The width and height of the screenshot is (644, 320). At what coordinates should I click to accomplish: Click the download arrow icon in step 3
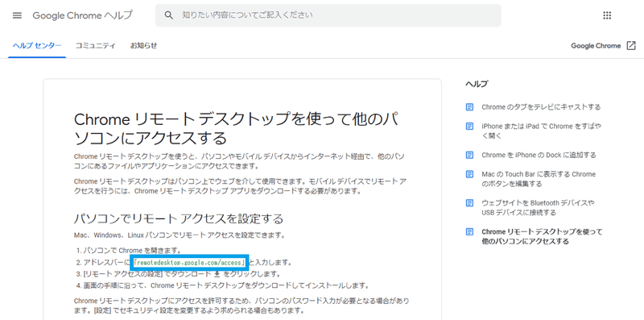[217, 273]
